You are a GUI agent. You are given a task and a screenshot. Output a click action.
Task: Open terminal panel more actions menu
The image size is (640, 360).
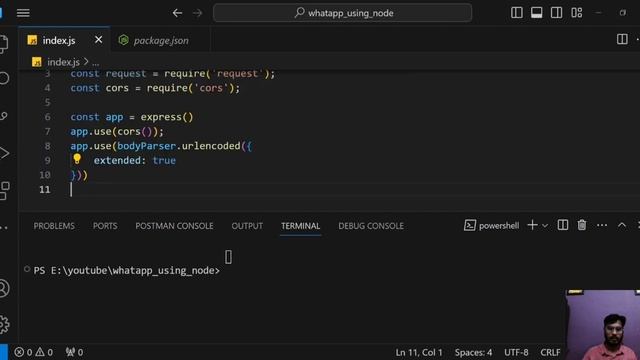click(x=602, y=225)
